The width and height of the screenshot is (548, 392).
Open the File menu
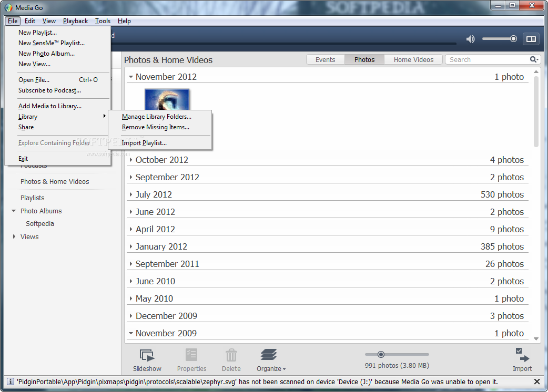[x=13, y=21]
